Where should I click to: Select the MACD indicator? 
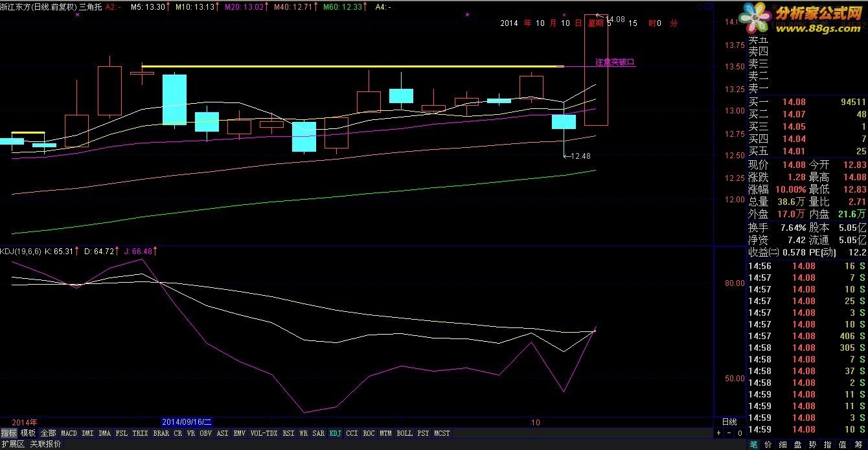click(69, 433)
